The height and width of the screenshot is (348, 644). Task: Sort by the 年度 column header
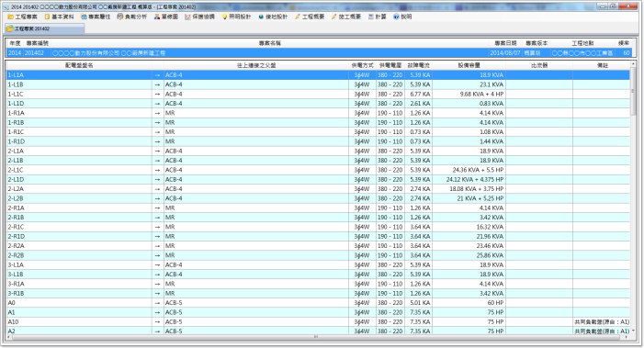[15, 43]
